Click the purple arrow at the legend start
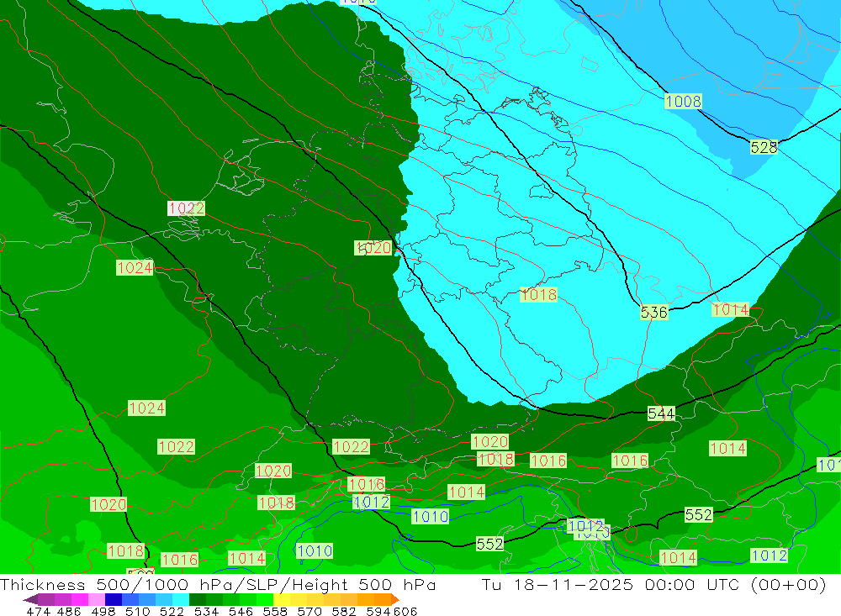The image size is (841, 616). (30, 599)
